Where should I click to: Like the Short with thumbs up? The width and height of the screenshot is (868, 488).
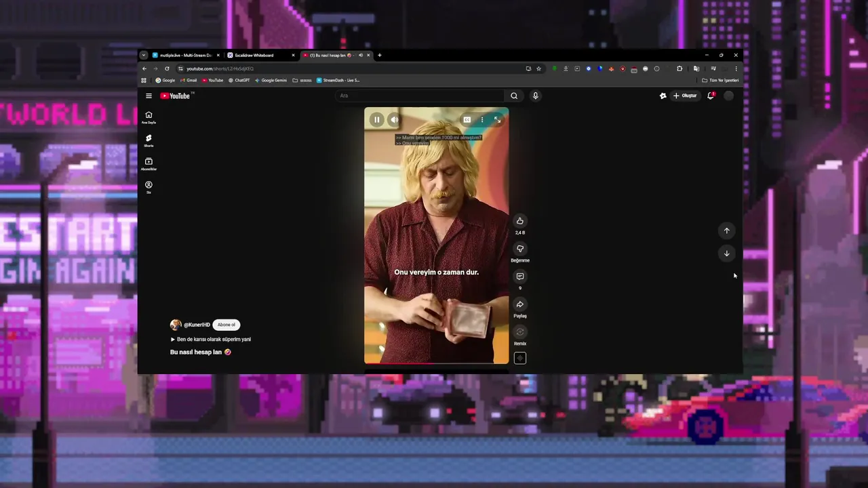520,221
